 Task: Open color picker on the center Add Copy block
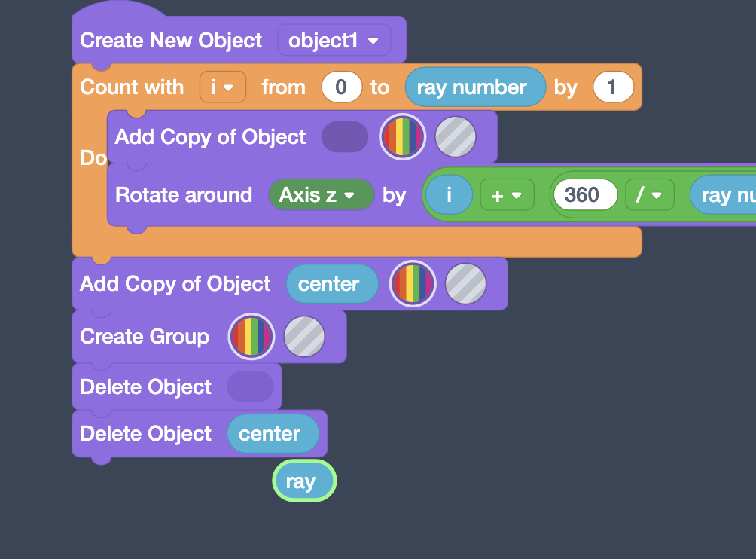pos(412,284)
